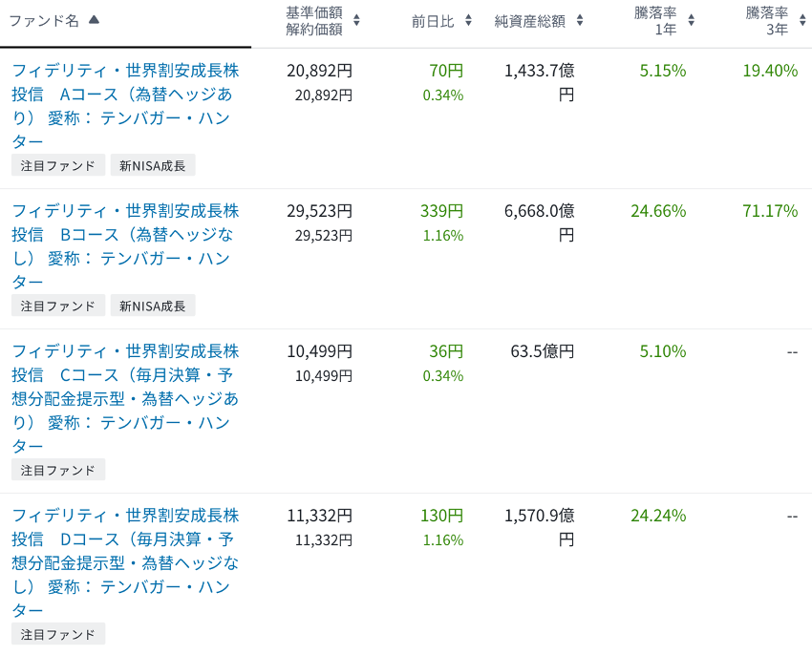Sort by 騰落率 1年 arrows
The image size is (812, 655).
point(692,20)
